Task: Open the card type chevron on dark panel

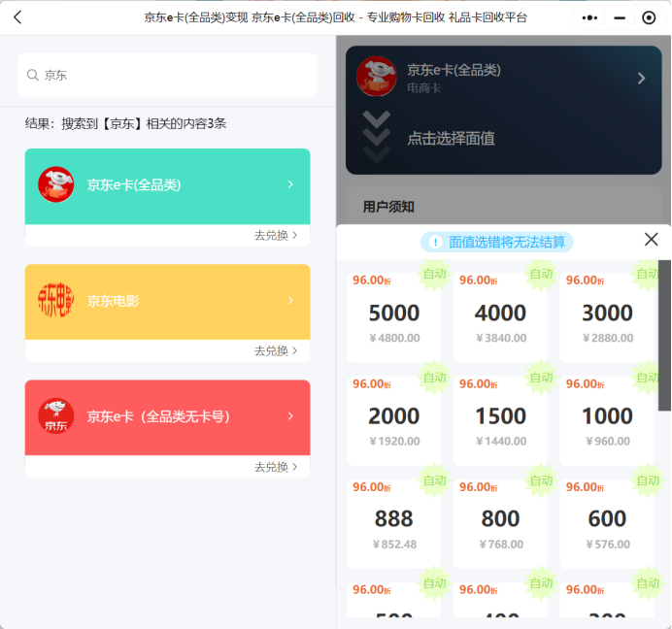Action: 641,78
